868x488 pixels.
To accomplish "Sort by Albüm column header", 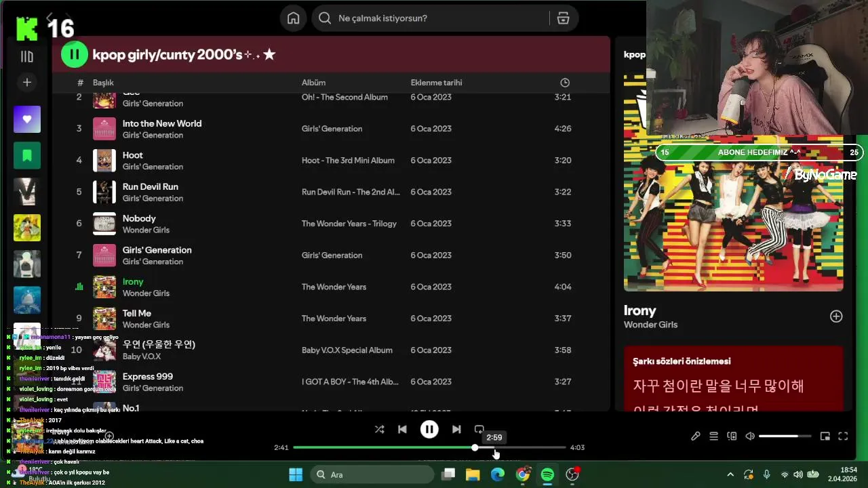I will pyautogui.click(x=314, y=83).
